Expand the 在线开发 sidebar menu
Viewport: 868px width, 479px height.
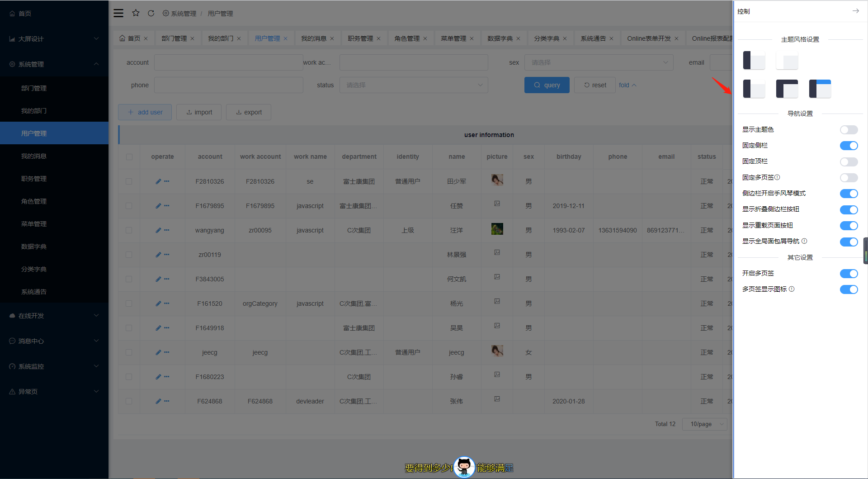54,316
